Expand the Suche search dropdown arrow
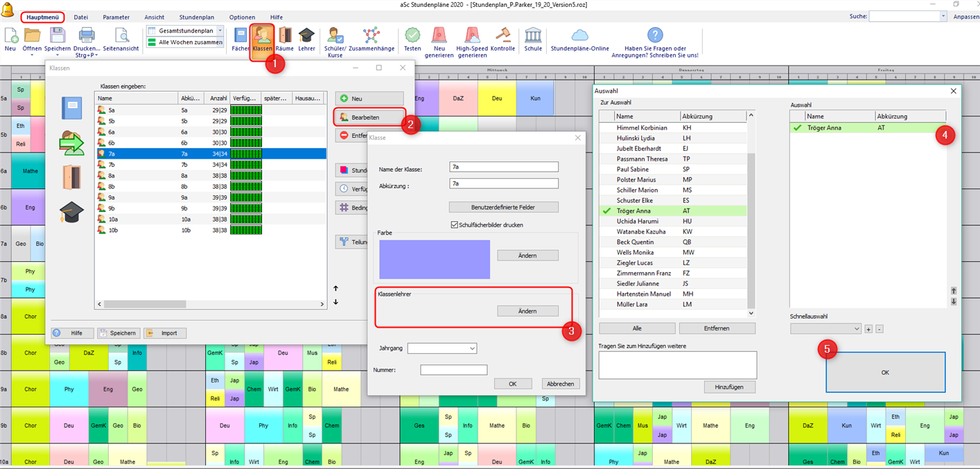This screenshot has height=469, width=980. 943,16
